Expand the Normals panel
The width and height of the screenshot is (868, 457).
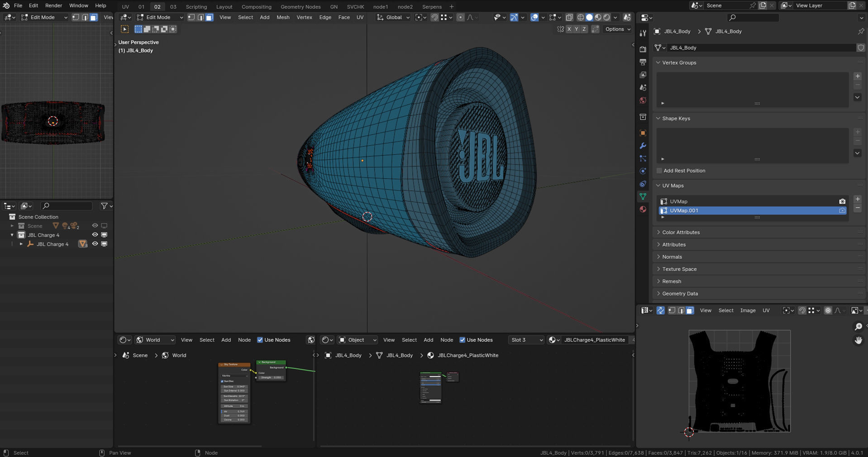coord(672,257)
